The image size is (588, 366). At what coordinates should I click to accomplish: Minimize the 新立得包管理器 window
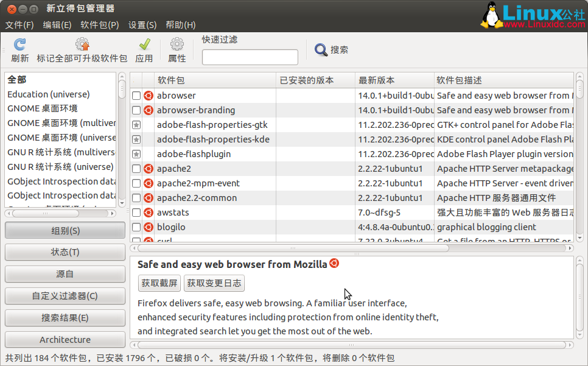pos(23,9)
